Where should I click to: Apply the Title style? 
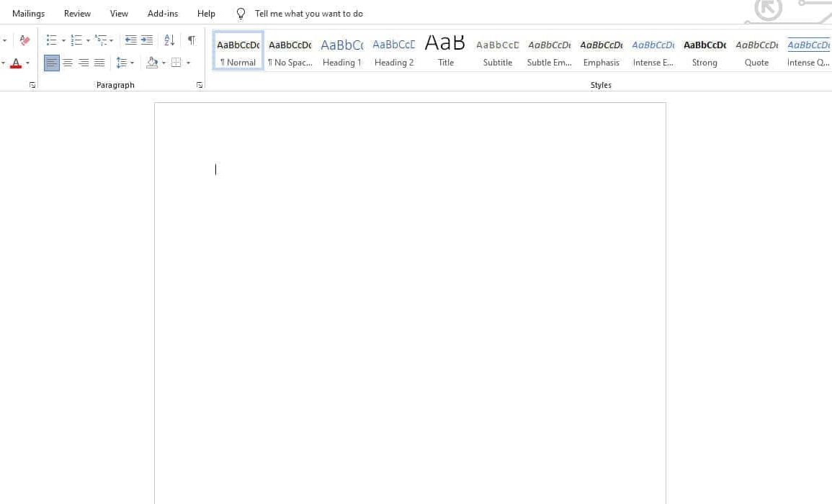point(446,51)
